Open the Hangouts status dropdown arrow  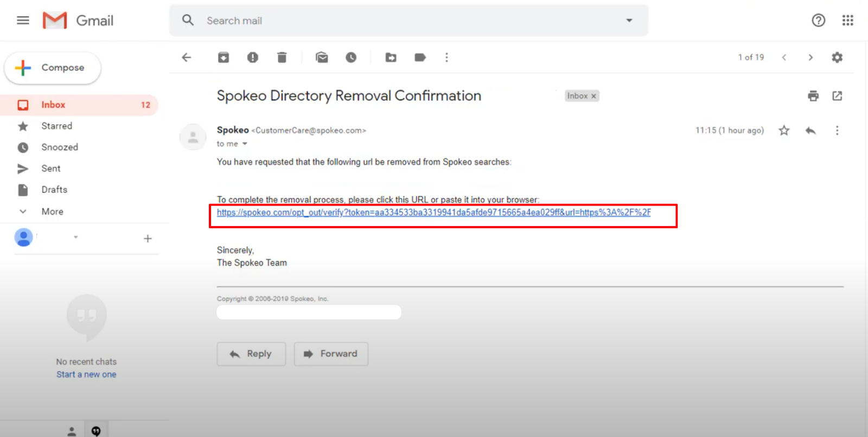click(76, 237)
